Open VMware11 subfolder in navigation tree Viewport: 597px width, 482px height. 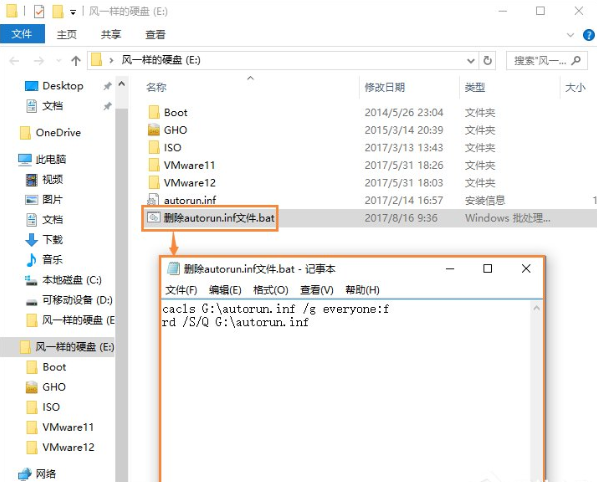click(x=60, y=428)
